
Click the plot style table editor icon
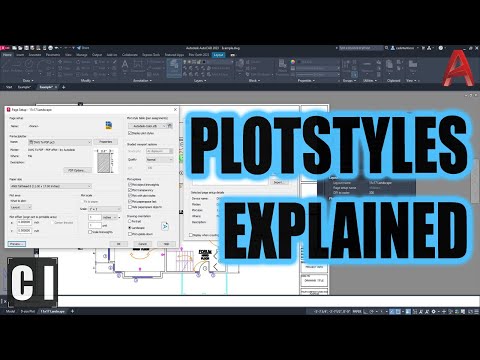click(x=170, y=126)
